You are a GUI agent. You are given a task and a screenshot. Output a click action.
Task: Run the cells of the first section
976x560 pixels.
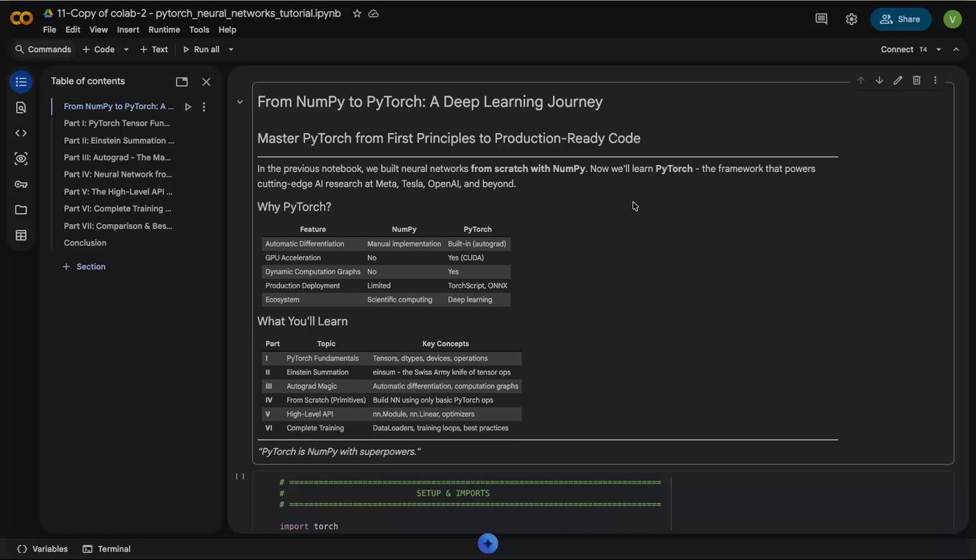(x=187, y=107)
